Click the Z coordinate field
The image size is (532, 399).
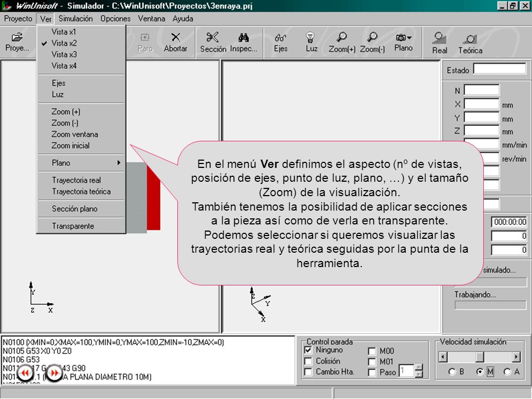pyautogui.click(x=482, y=131)
